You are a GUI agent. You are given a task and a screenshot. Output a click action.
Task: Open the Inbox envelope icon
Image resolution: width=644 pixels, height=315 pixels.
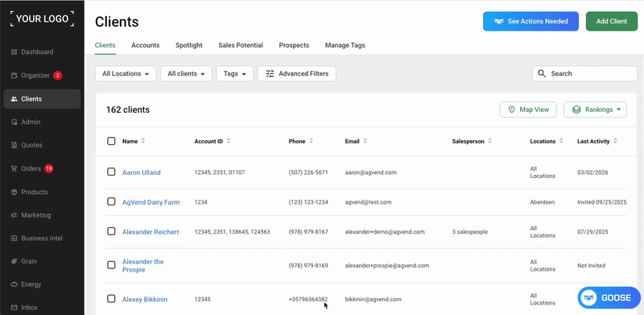(x=14, y=308)
